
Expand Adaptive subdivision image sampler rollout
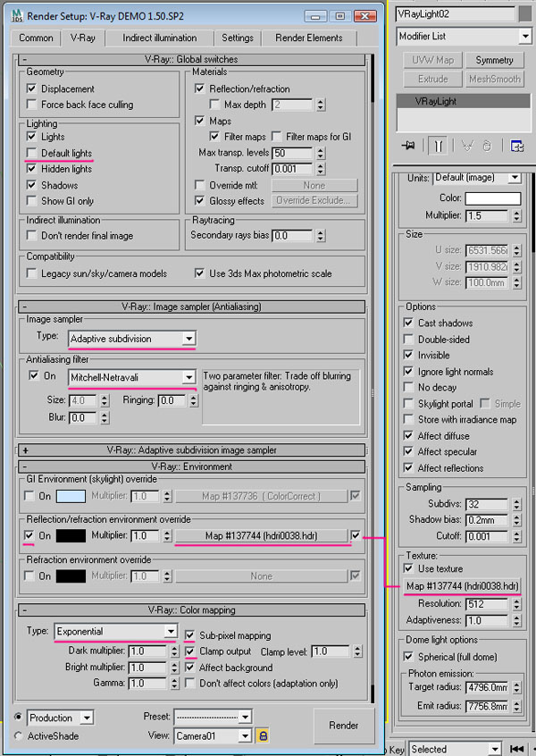191,450
